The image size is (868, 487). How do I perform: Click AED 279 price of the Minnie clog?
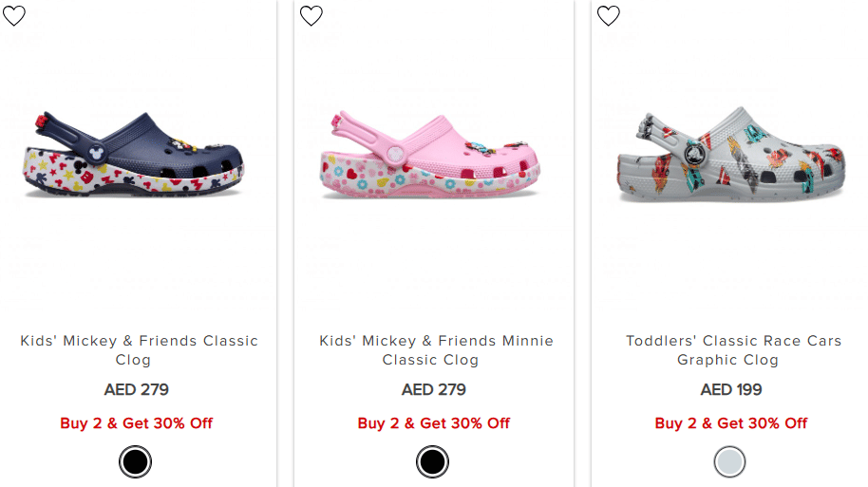(x=433, y=390)
